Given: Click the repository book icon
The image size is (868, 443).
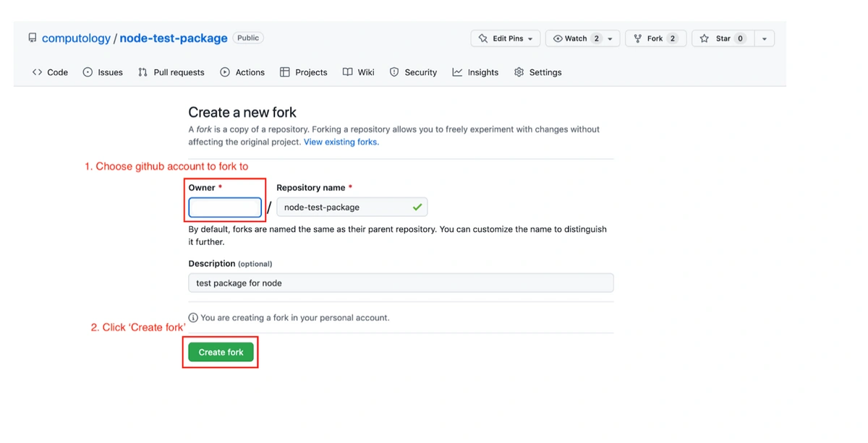Looking at the screenshot, I should pyautogui.click(x=33, y=38).
